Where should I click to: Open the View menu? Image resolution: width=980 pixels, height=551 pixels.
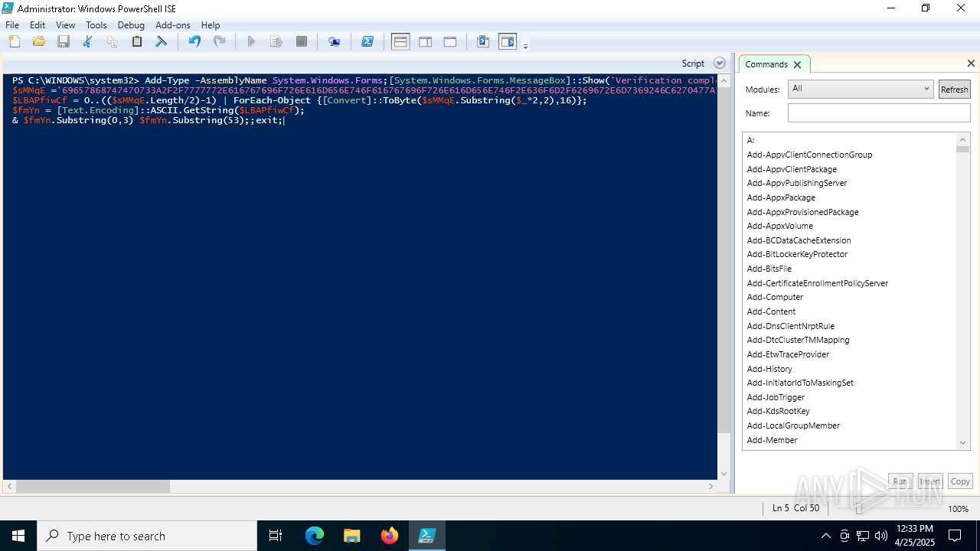66,25
